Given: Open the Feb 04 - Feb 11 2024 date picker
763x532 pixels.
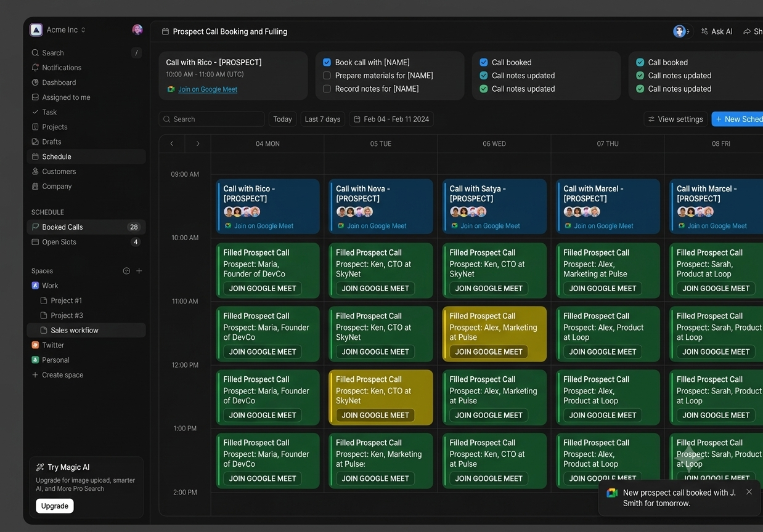Looking at the screenshot, I should click(391, 119).
